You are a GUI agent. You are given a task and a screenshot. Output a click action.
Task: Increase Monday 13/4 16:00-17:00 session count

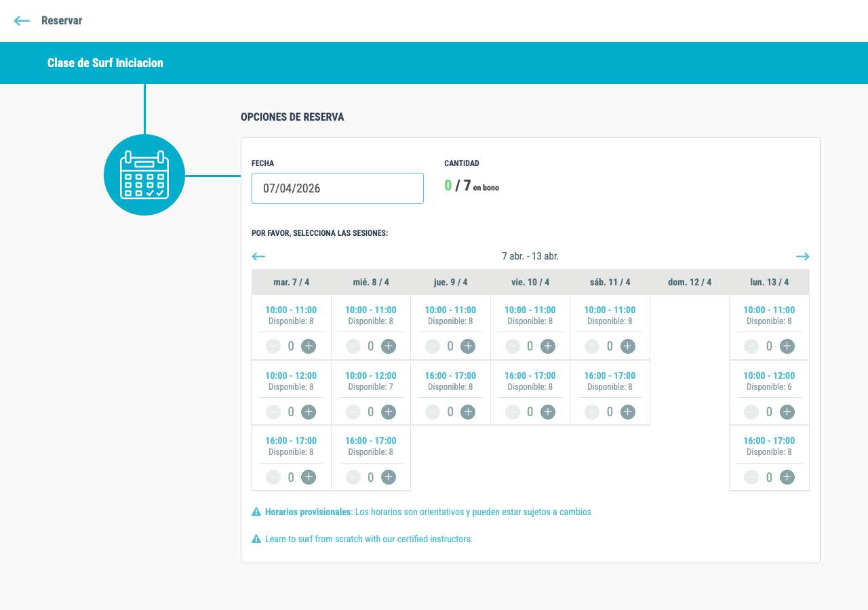(x=787, y=477)
